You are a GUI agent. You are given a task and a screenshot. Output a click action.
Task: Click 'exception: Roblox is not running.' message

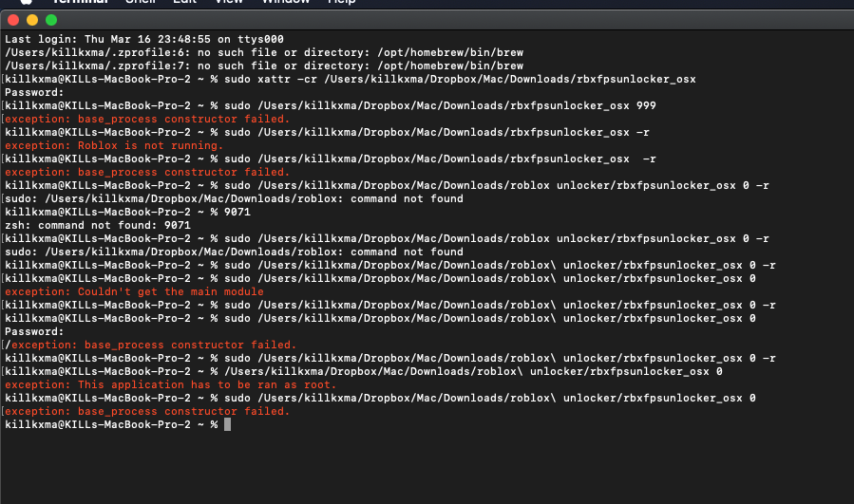pyautogui.click(x=114, y=145)
